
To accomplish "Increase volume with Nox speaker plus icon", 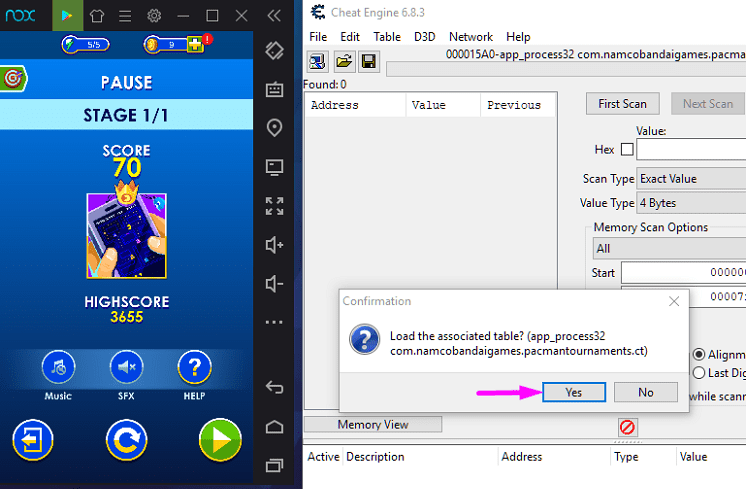I will pos(275,245).
